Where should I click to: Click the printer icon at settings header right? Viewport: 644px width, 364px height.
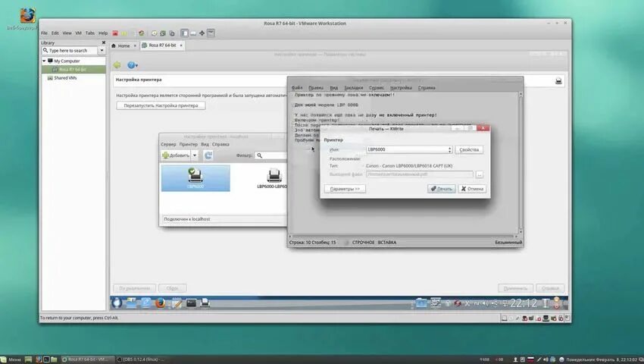558,81
